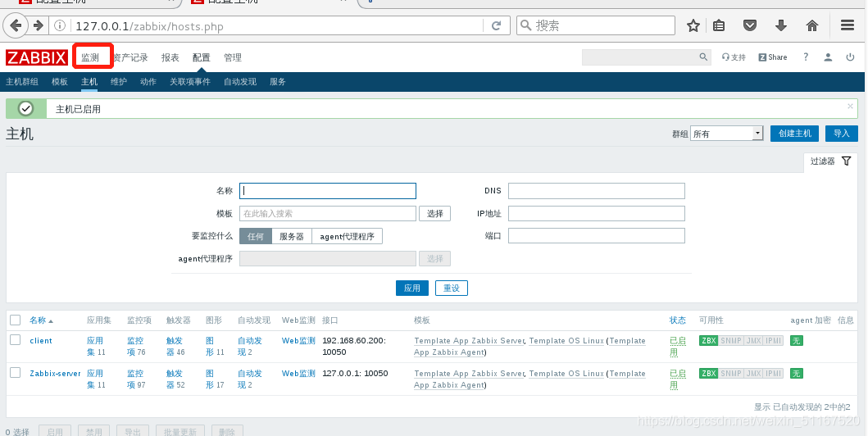Open client host link
Image resolution: width=868 pixels, height=436 pixels.
[x=41, y=341]
